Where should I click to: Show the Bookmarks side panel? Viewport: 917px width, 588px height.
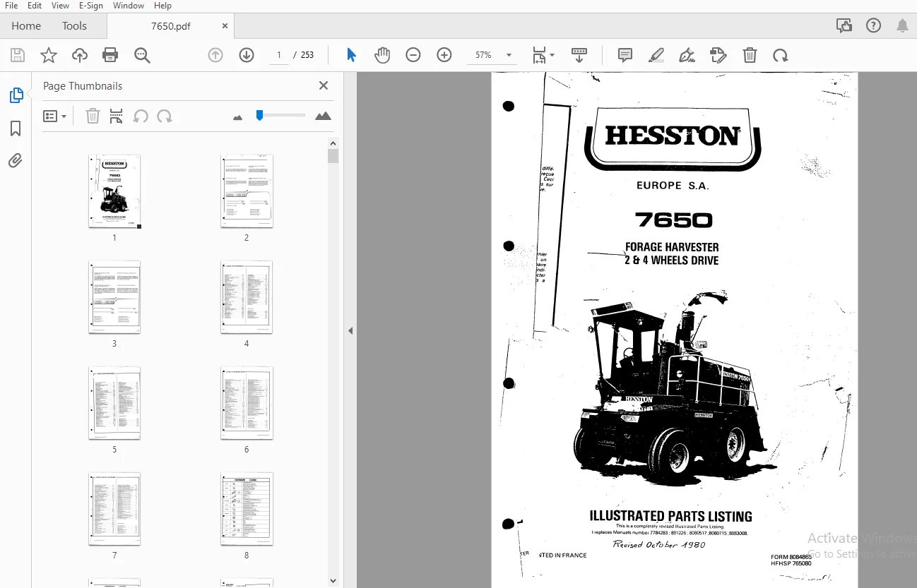pyautogui.click(x=16, y=128)
